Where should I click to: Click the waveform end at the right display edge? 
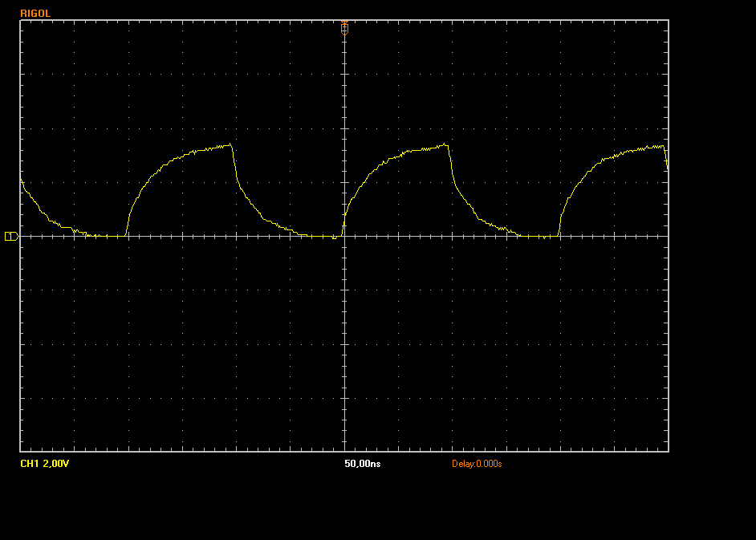click(667, 167)
